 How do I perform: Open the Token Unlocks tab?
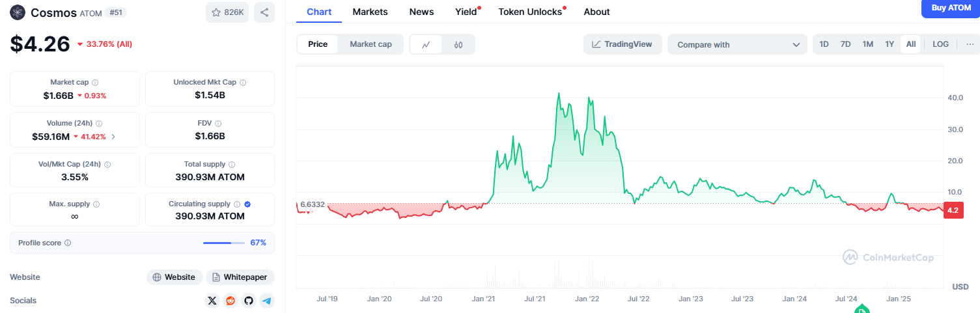click(530, 12)
